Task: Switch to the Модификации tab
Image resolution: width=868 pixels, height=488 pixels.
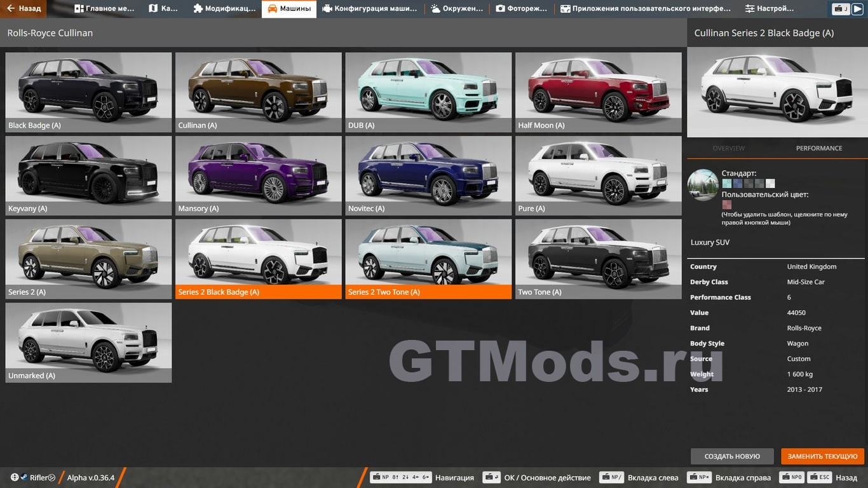Action: point(224,9)
